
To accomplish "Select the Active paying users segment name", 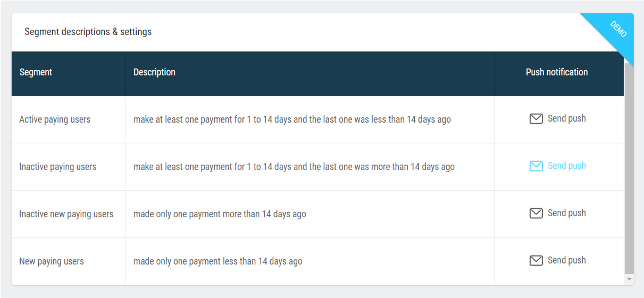I will pos(55,120).
